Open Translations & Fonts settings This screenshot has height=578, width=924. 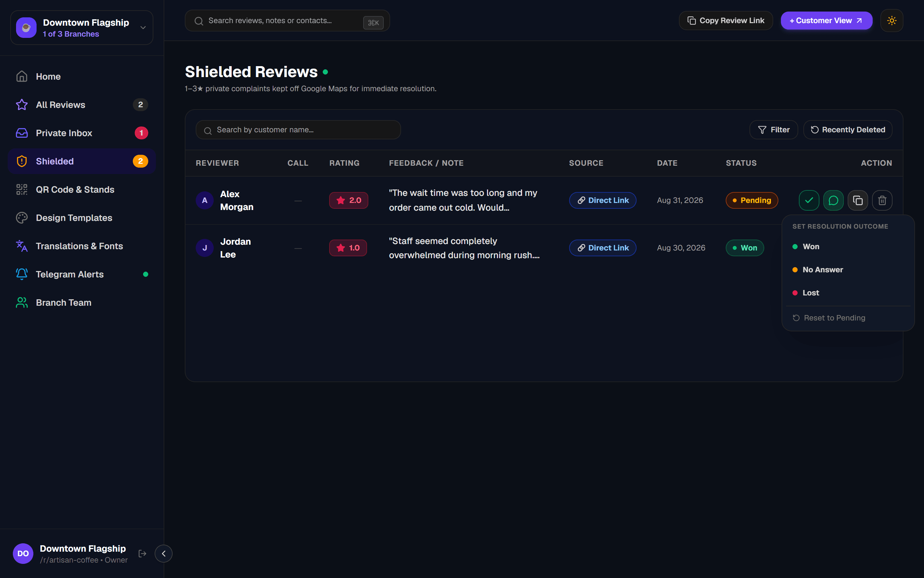click(x=82, y=246)
